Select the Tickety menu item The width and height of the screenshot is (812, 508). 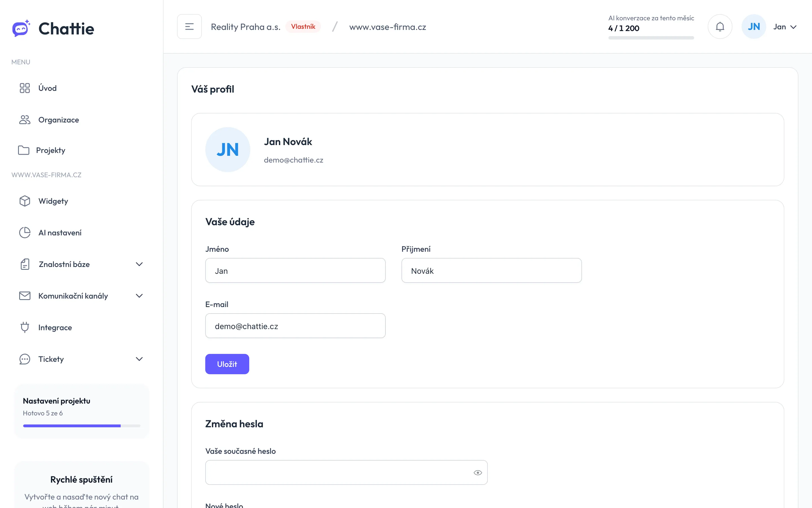pos(81,359)
